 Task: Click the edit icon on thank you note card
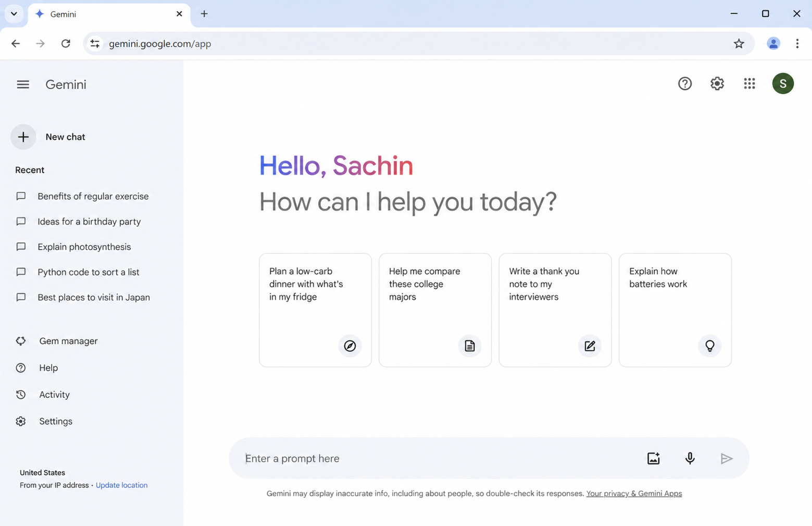tap(590, 346)
